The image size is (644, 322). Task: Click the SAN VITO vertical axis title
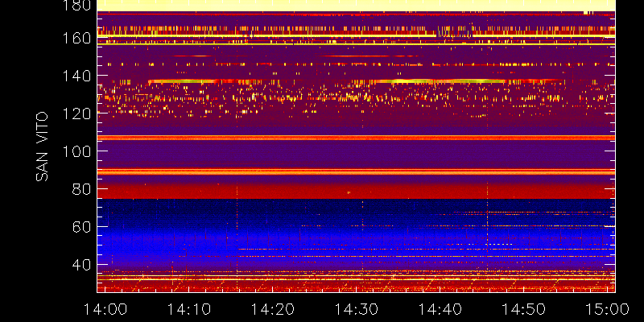[x=42, y=147]
